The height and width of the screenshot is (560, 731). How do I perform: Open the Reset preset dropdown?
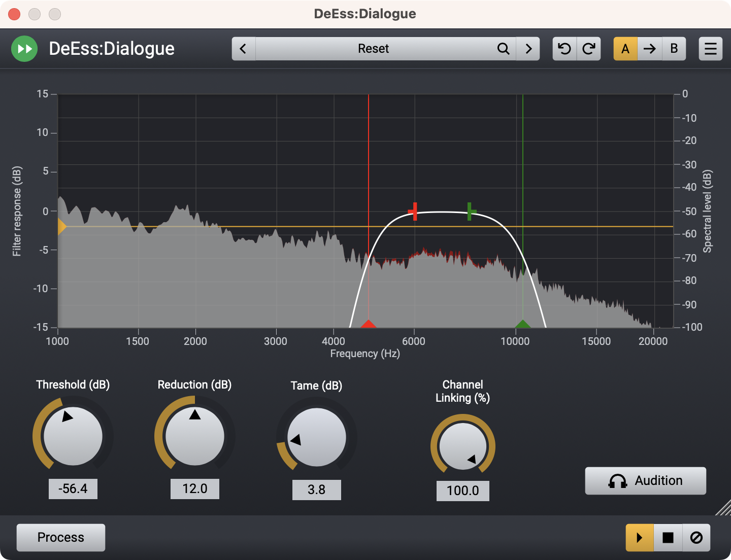pos(373,49)
